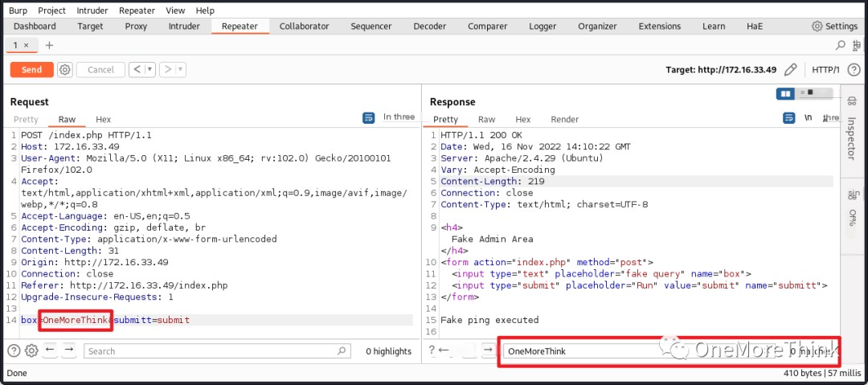The image size is (868, 385).
Task: Switch to the Extensions tab
Action: (x=659, y=26)
